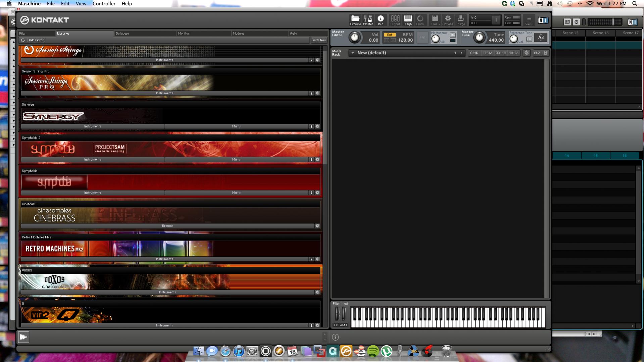
Task: Click the info circle in status bar
Action: (335, 337)
